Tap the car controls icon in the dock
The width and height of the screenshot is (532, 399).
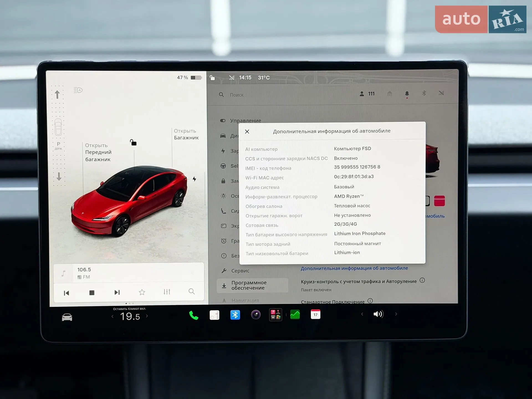67,317
